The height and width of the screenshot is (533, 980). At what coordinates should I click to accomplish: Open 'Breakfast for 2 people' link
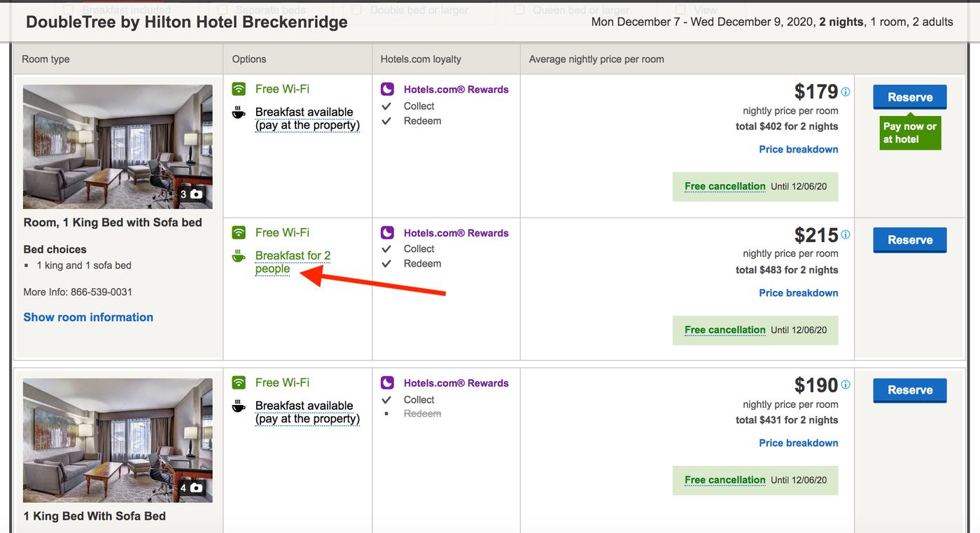(292, 262)
